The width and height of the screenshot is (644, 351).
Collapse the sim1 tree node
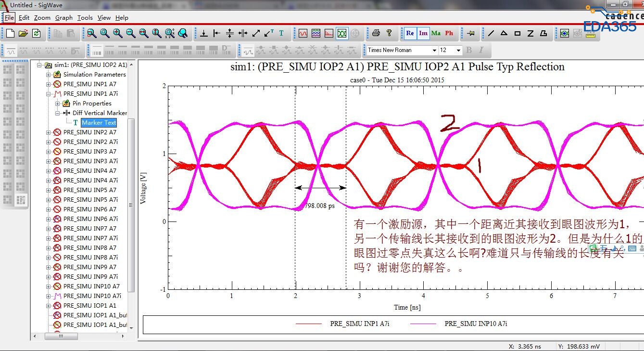point(39,65)
